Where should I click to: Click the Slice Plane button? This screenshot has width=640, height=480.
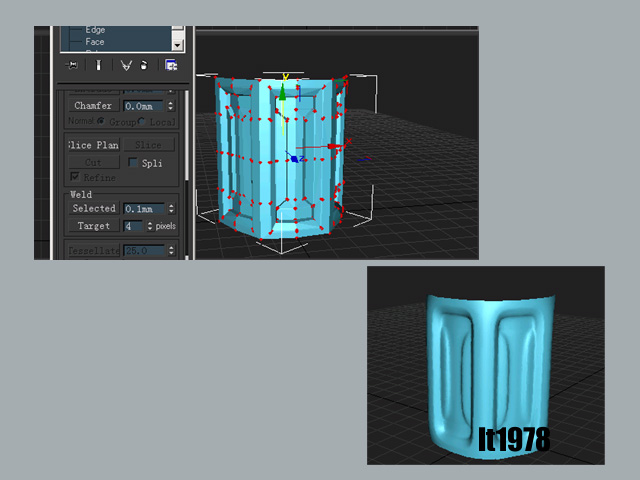93,145
